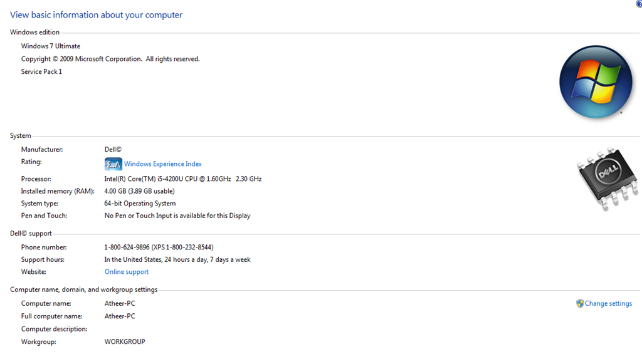Click the WORKGROUP workgroup value
The image size is (642, 364).
click(x=125, y=342)
